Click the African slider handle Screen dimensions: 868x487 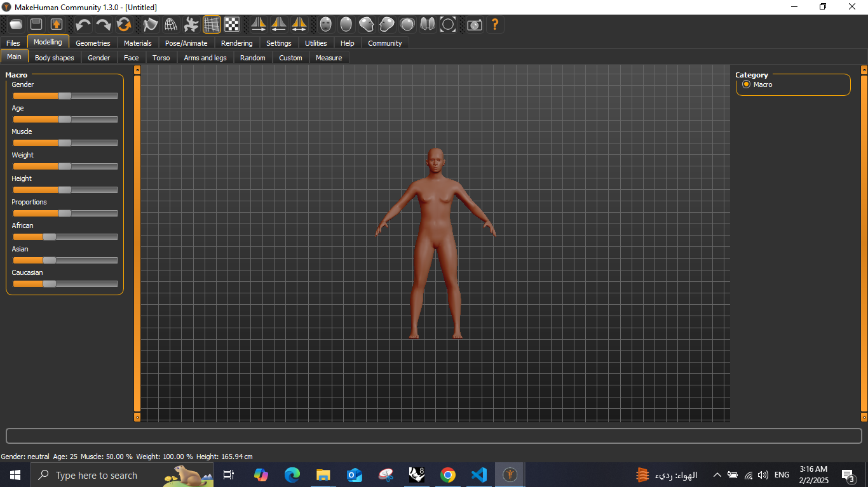point(50,237)
